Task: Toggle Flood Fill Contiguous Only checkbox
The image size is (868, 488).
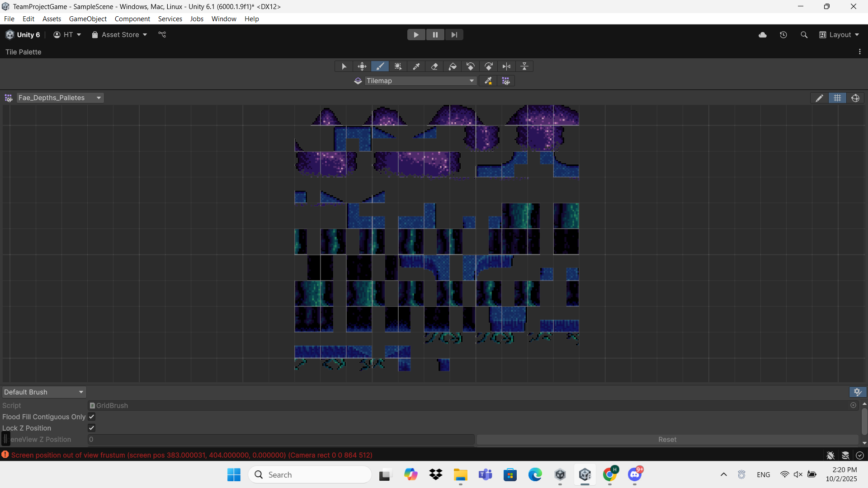Action: (x=92, y=417)
